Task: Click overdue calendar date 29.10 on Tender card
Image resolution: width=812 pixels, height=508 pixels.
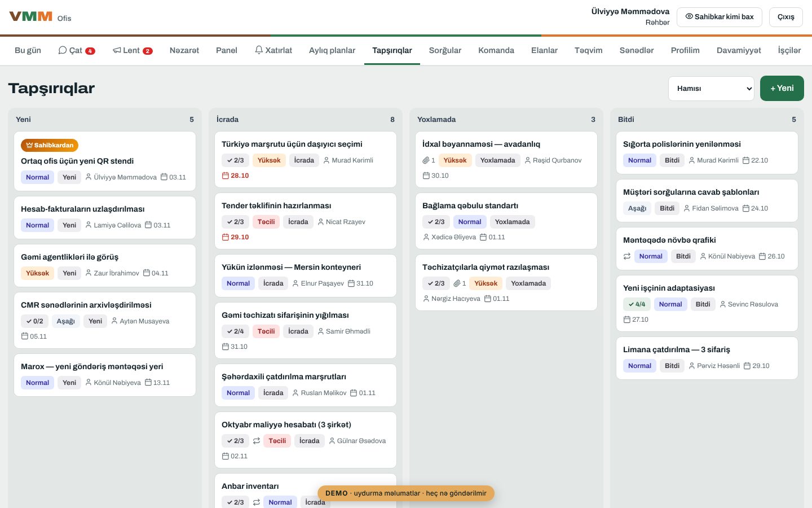Action: [236, 237]
